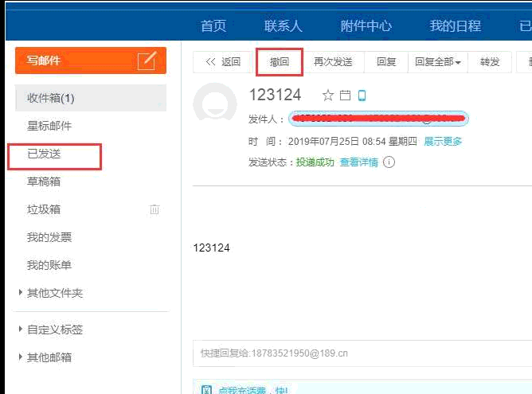The height and width of the screenshot is (394, 532).
Task: Click the info icon next to 查看详情
Action: pos(389,162)
